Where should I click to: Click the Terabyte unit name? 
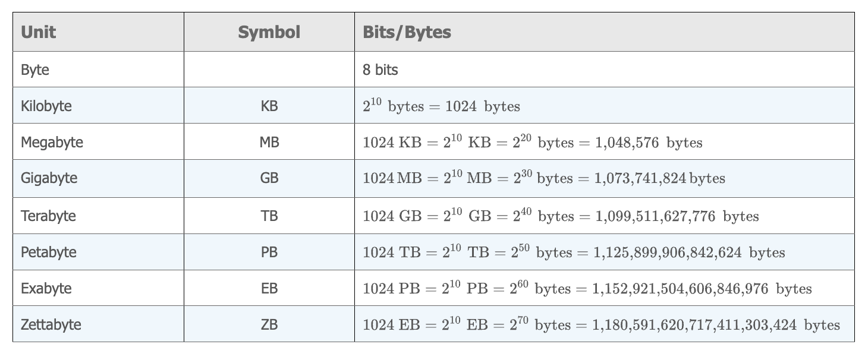(48, 216)
